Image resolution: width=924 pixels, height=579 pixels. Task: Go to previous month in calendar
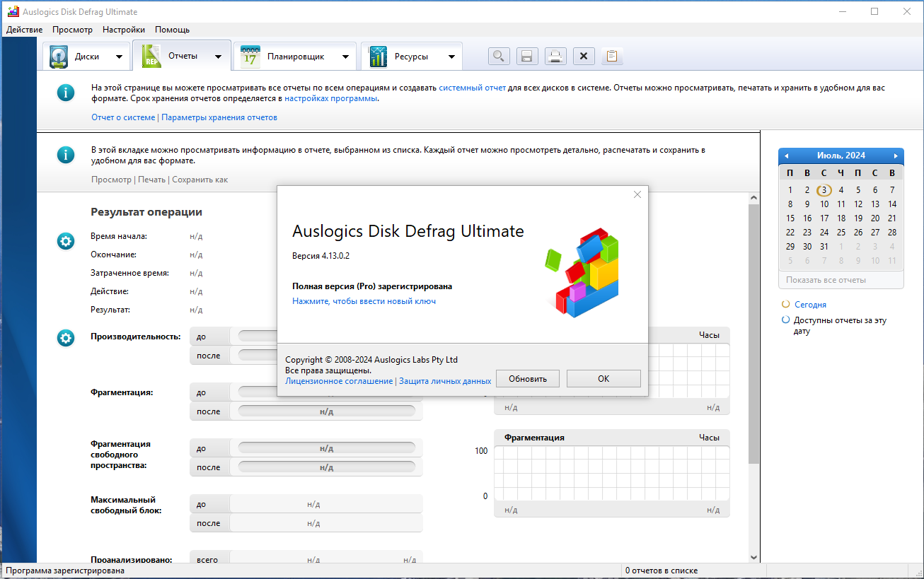[786, 156]
